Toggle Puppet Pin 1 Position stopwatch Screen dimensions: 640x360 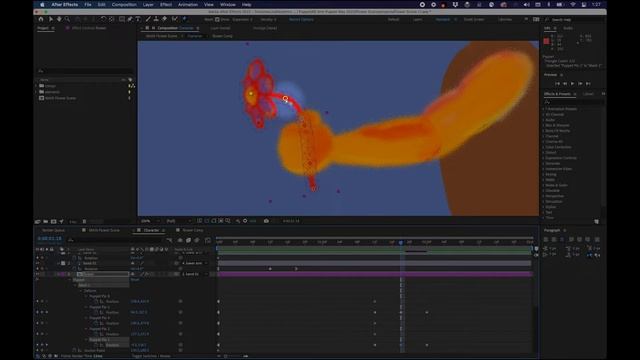coord(96,345)
